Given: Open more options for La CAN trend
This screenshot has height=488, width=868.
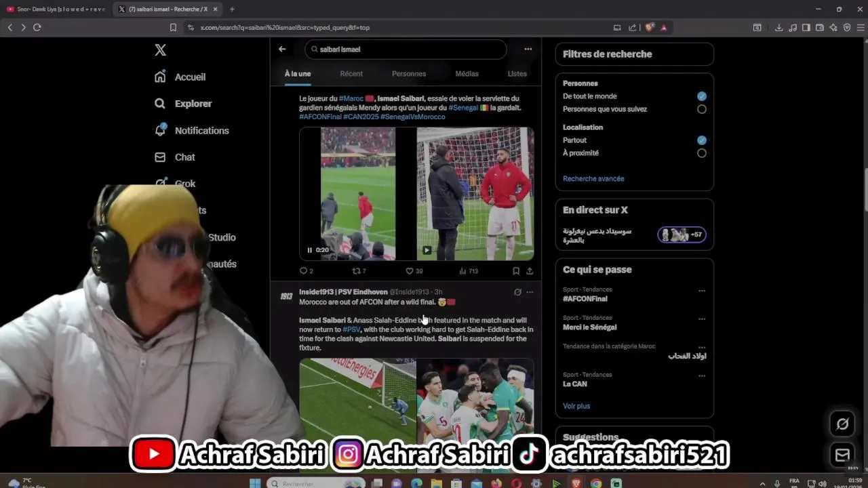Looking at the screenshot, I should tap(702, 376).
